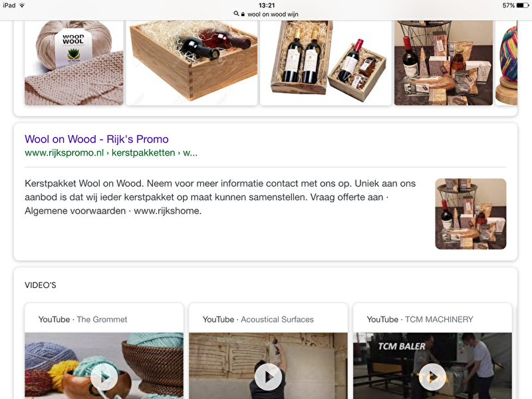The image size is (532, 399).
Task: Play the Acoustical Surfaces video
Action: pos(268,377)
